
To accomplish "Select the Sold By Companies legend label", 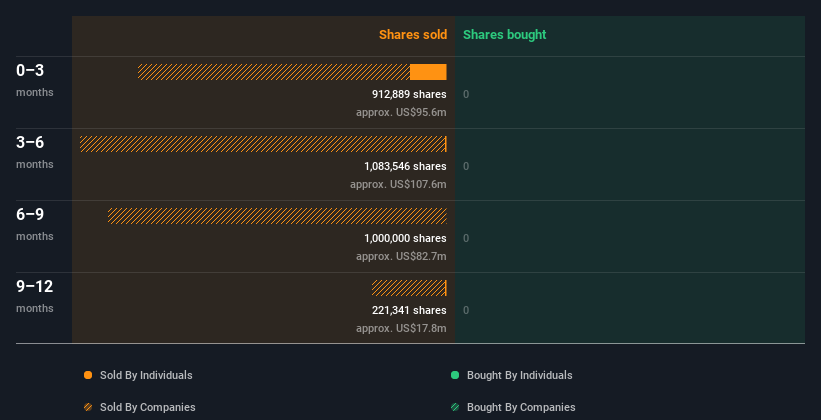I will (148, 407).
